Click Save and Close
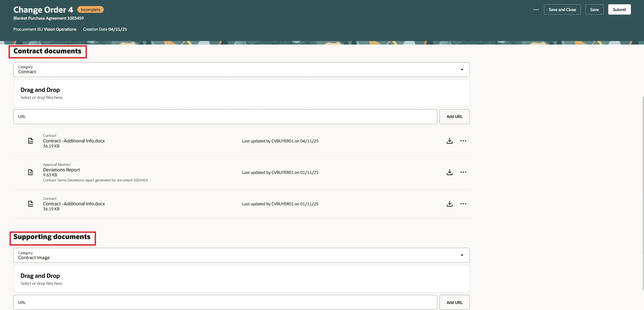 [x=562, y=9]
